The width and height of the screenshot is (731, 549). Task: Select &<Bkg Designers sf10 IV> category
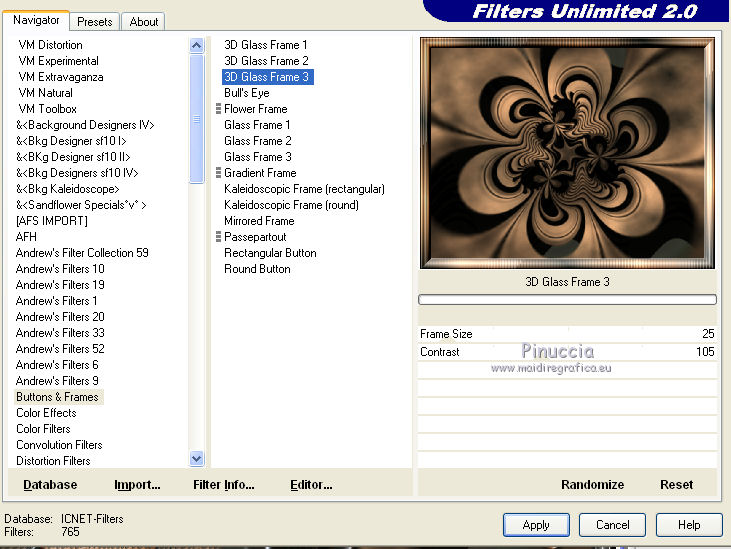[x=77, y=173]
